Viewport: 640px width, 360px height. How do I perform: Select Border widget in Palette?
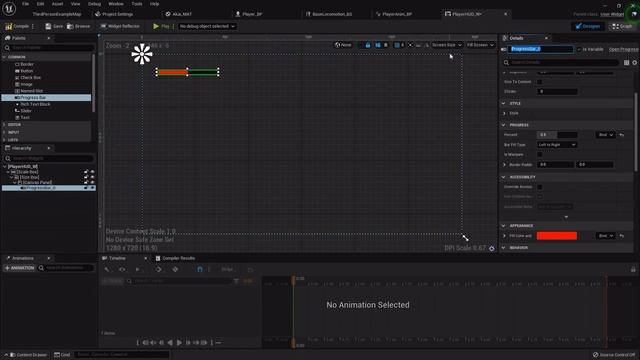coord(24,64)
